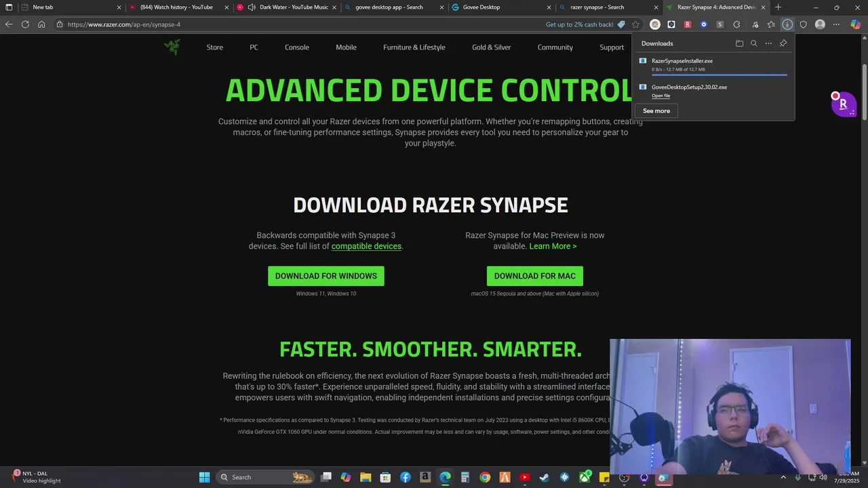Viewport: 868px width, 488px height.
Task: Open Furniture & Lifestyle navigation item
Action: 414,47
